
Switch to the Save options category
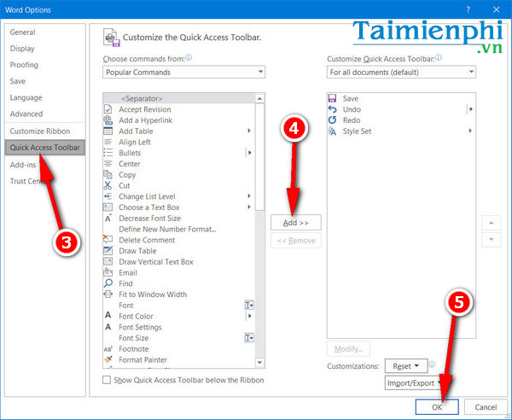(18, 81)
